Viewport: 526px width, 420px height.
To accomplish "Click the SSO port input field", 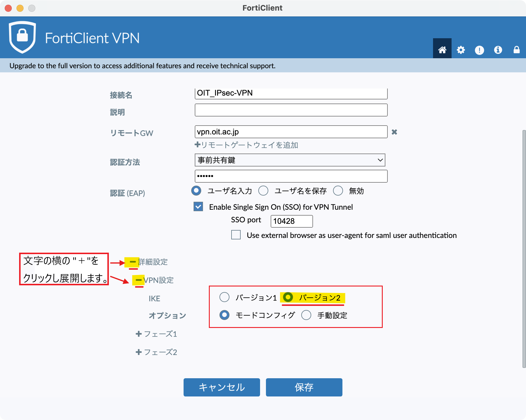I will coord(291,221).
